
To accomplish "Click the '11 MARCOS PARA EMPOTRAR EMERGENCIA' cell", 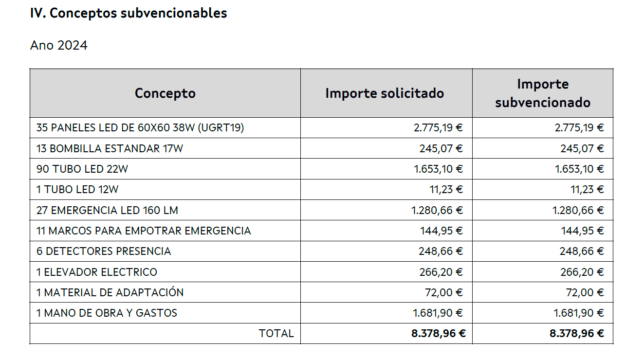I will (144, 231).
